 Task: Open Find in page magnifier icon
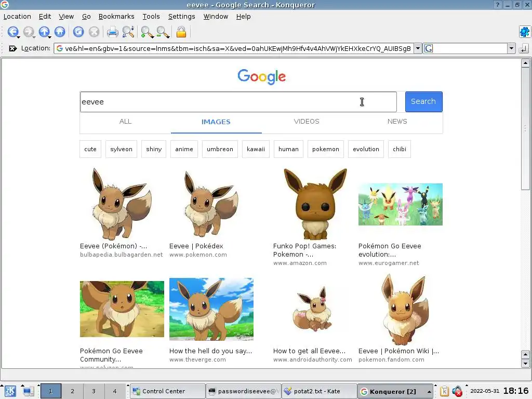[128, 32]
